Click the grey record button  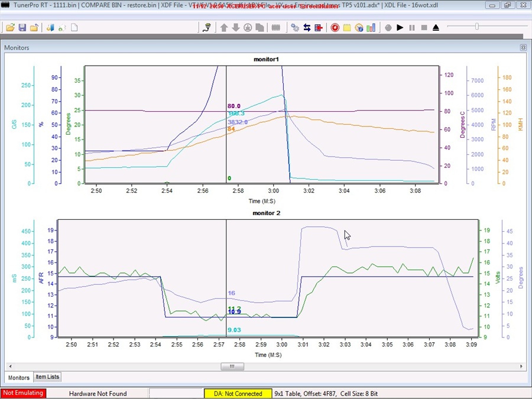(388, 28)
